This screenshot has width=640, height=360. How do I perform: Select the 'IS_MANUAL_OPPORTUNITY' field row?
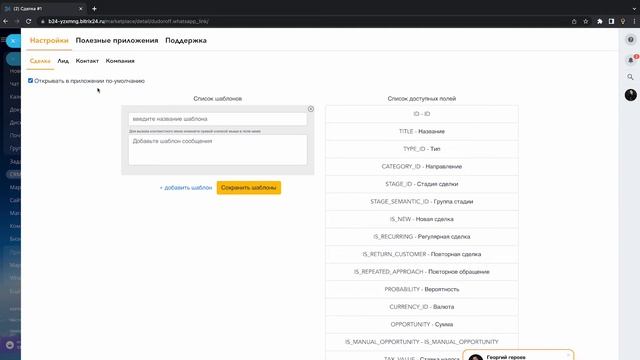tap(422, 342)
